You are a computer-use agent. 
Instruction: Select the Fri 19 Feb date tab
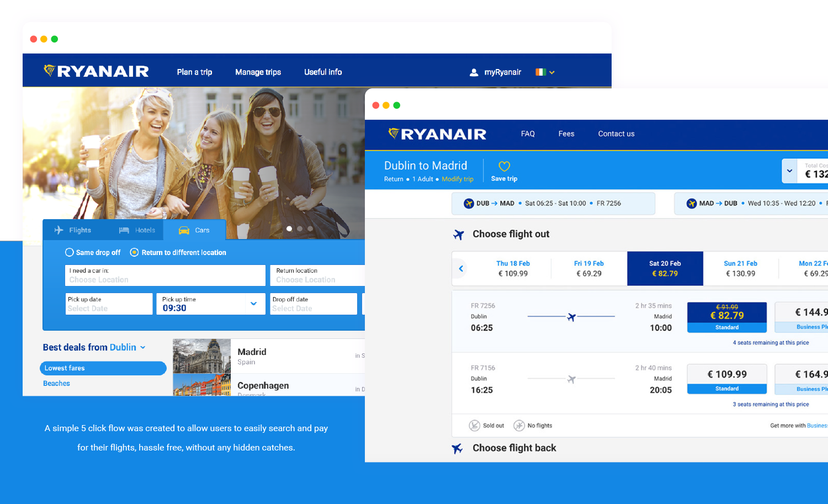tap(589, 269)
